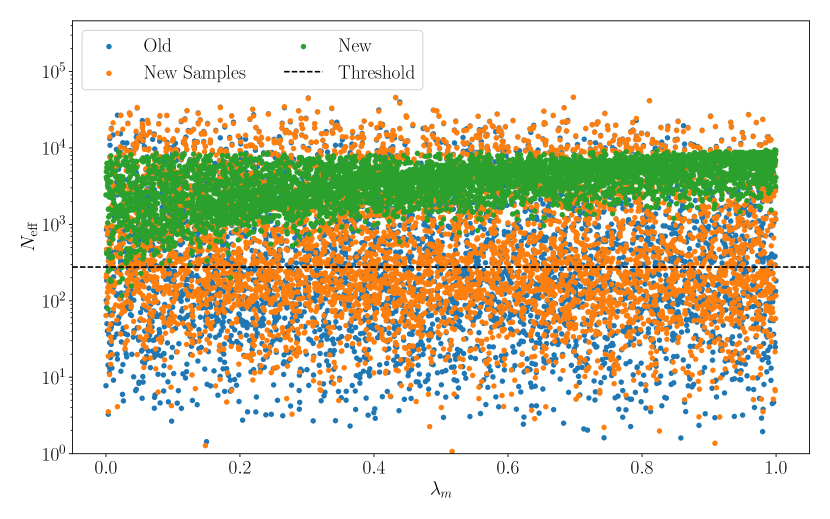Click the x-axis tick label 0.0
The height and width of the screenshot is (519, 830).
[106, 468]
